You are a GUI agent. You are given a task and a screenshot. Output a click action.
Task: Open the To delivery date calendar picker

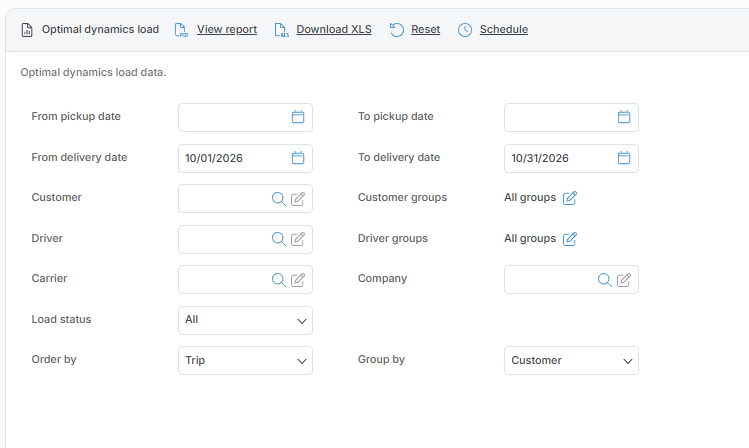[624, 158]
